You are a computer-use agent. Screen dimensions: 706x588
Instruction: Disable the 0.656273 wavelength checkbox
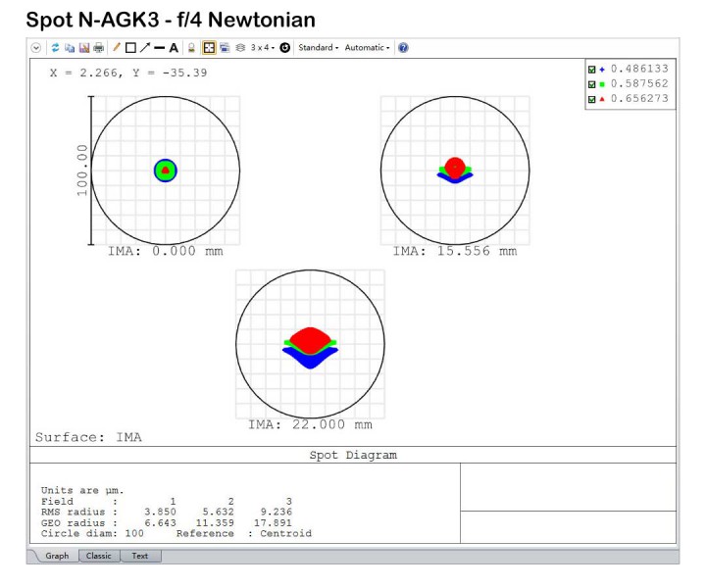tap(591, 99)
